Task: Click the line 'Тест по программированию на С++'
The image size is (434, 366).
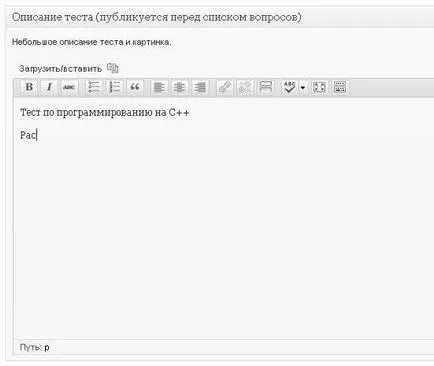Action: [x=104, y=113]
